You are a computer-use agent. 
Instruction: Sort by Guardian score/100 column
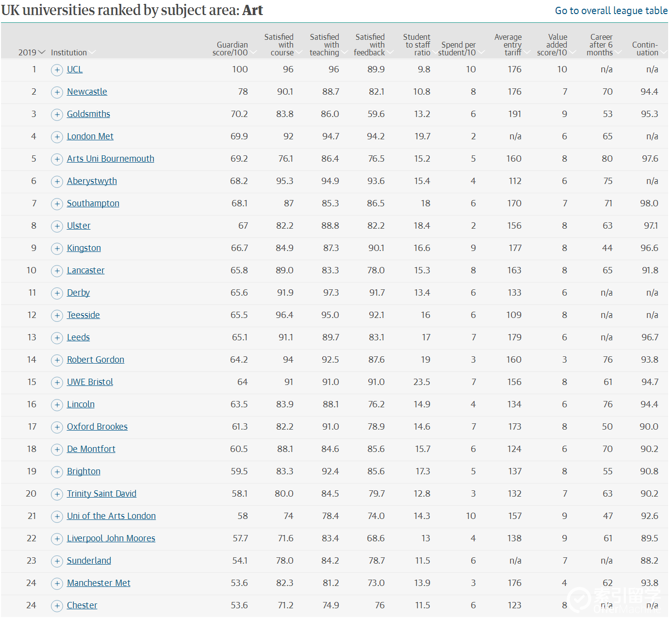[x=234, y=49]
